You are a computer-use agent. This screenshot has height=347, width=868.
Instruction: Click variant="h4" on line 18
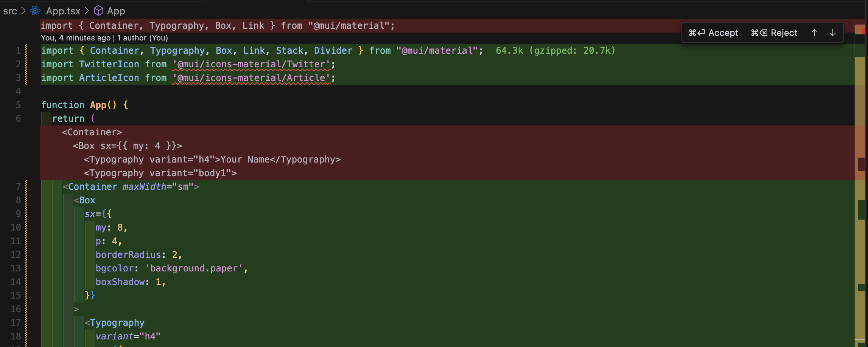coord(128,336)
